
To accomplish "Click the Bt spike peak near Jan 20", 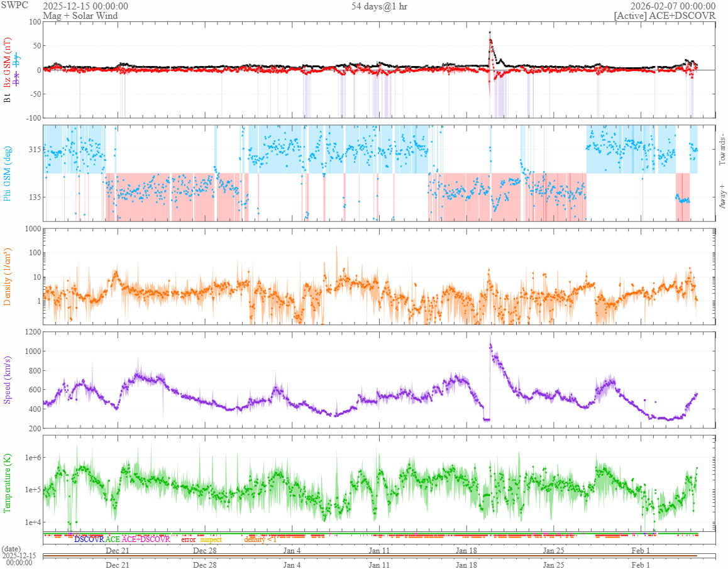I will click(490, 33).
